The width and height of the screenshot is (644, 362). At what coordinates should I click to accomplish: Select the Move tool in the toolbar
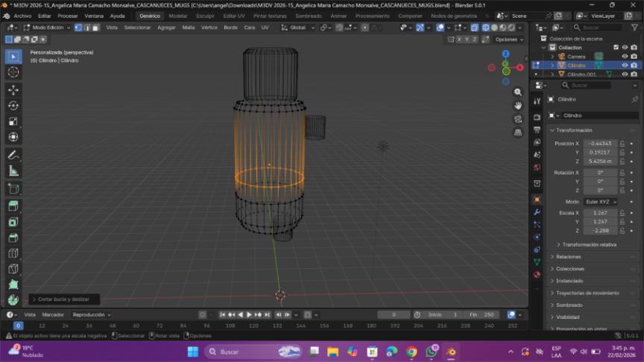coord(13,89)
